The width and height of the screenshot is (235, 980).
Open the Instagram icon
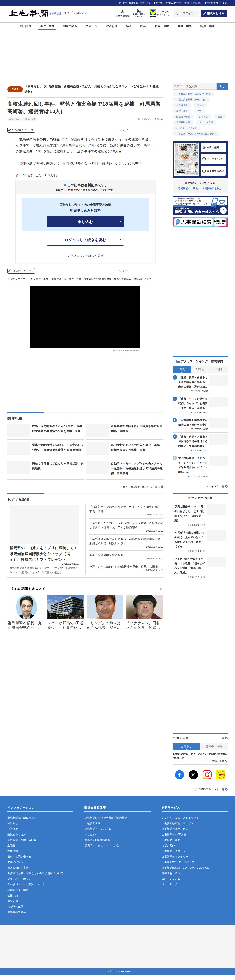(207, 775)
